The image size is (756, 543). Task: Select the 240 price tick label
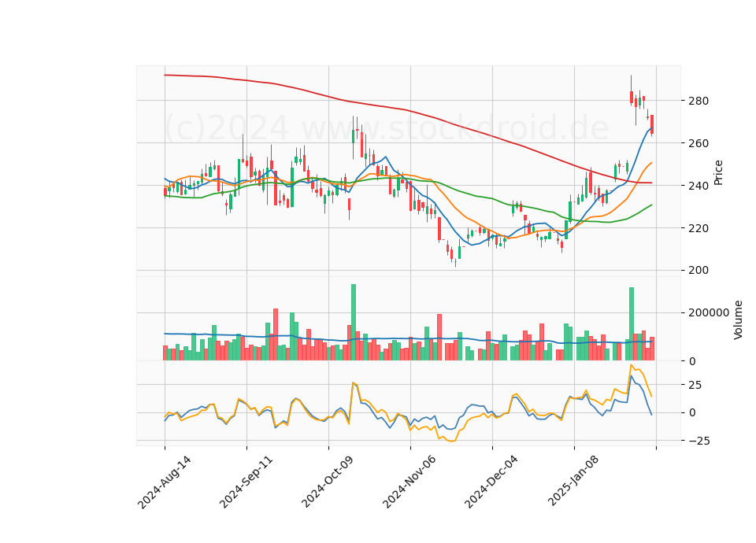[699, 186]
